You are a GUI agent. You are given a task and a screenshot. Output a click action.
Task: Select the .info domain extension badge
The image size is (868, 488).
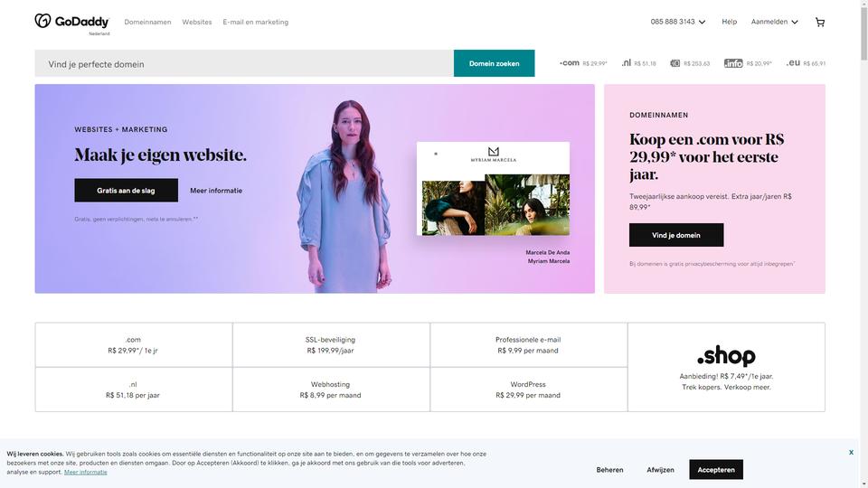[x=733, y=63]
